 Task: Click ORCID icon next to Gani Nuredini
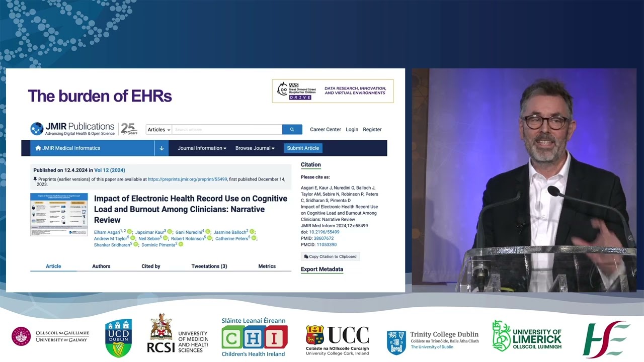pos(208,232)
